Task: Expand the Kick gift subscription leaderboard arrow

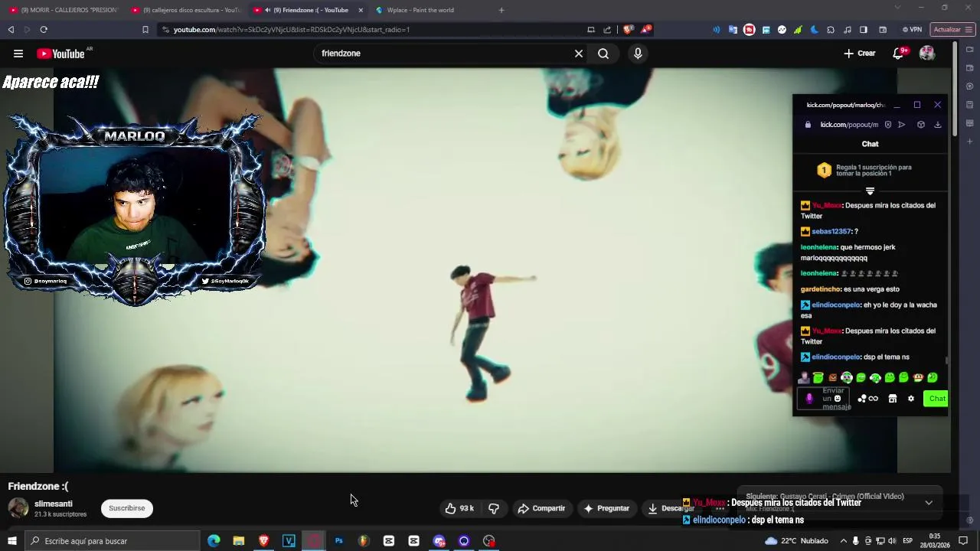Action: coord(870,191)
